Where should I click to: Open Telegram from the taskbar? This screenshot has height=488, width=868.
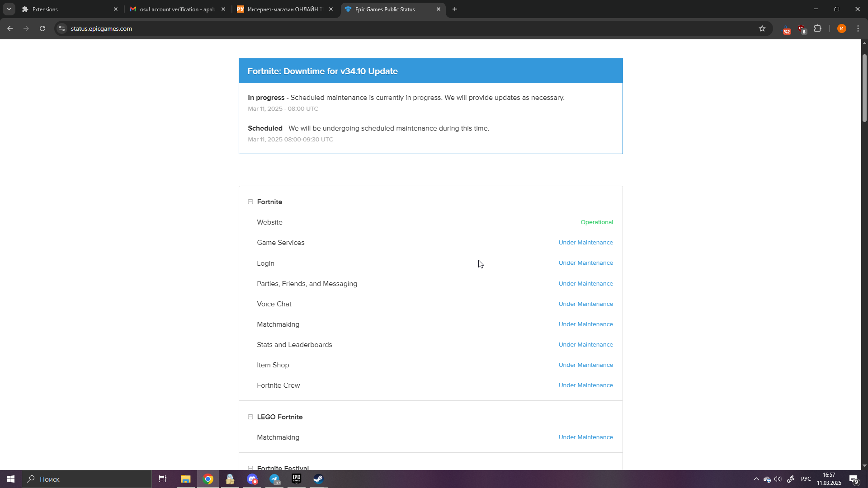click(x=274, y=479)
